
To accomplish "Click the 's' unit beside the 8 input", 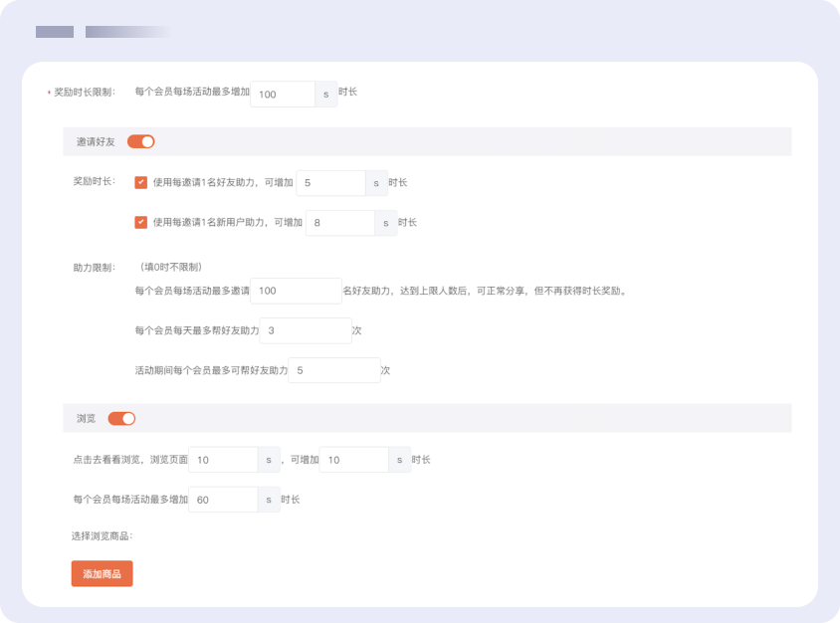I will (x=386, y=223).
